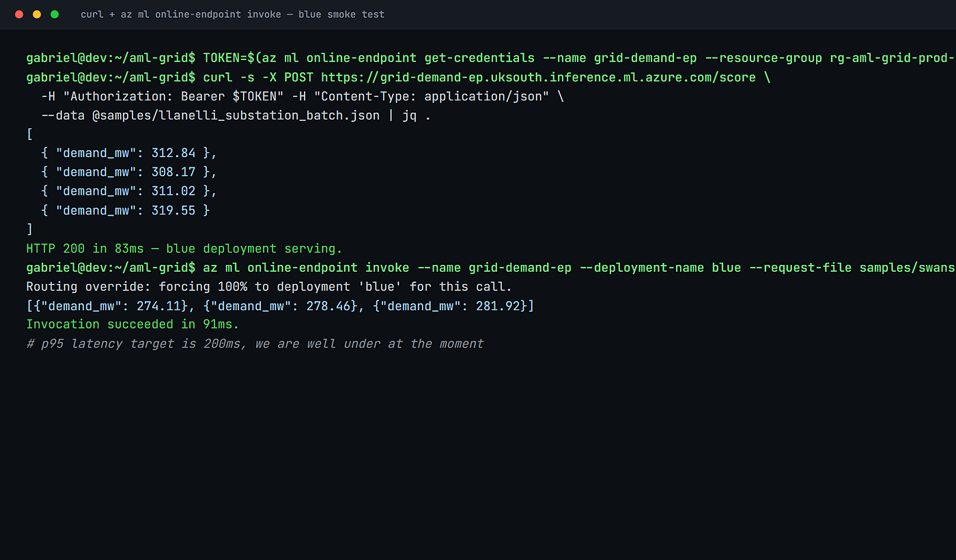Screen dimensions: 956x560
Task: Click the 311.02 demand_mw value
Action: point(173,191)
